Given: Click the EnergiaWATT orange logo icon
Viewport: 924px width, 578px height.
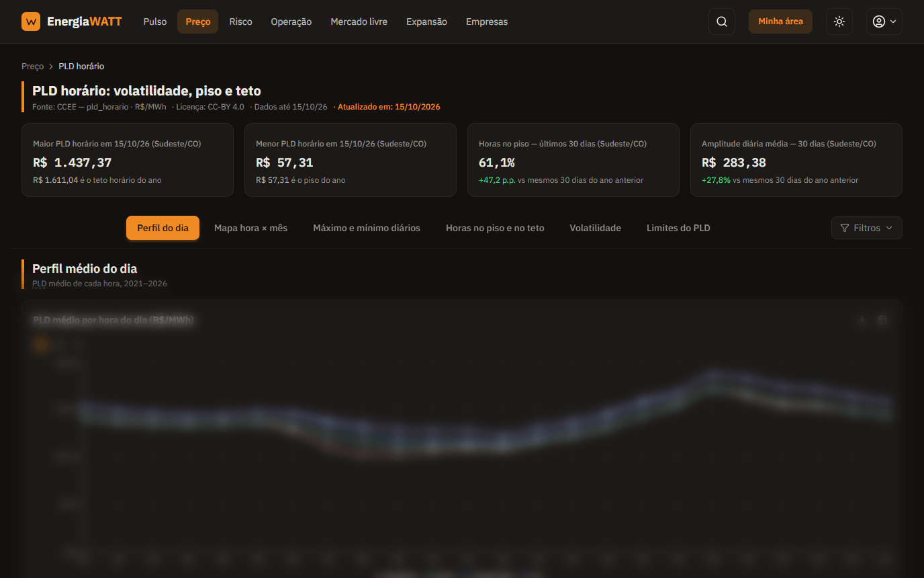Looking at the screenshot, I should 31,22.
